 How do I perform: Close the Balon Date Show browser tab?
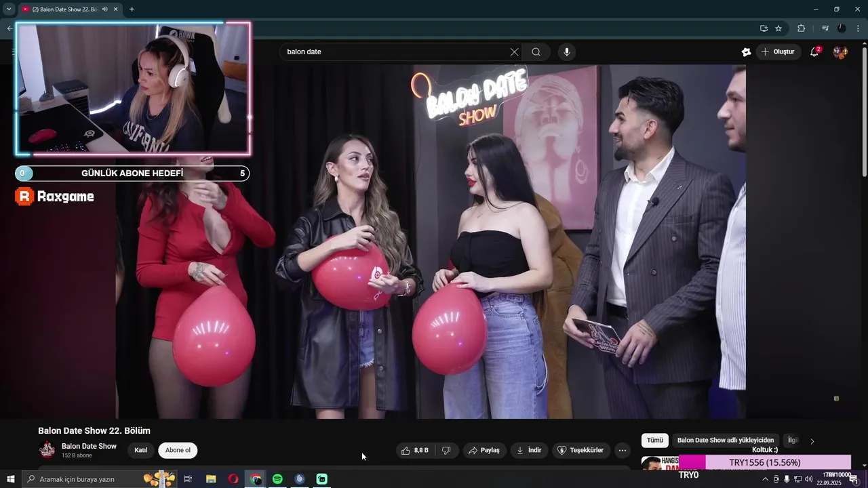115,9
